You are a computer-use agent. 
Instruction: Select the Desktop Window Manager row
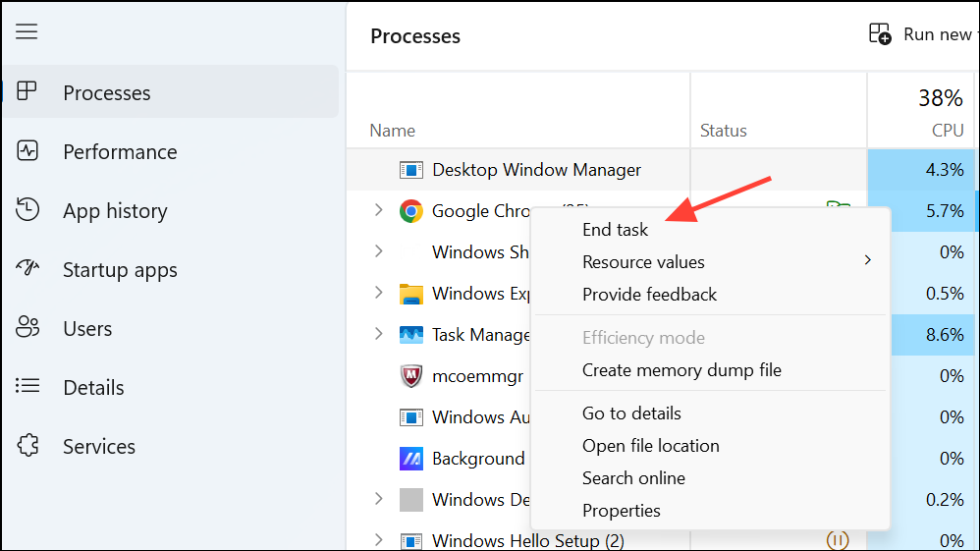(x=536, y=170)
